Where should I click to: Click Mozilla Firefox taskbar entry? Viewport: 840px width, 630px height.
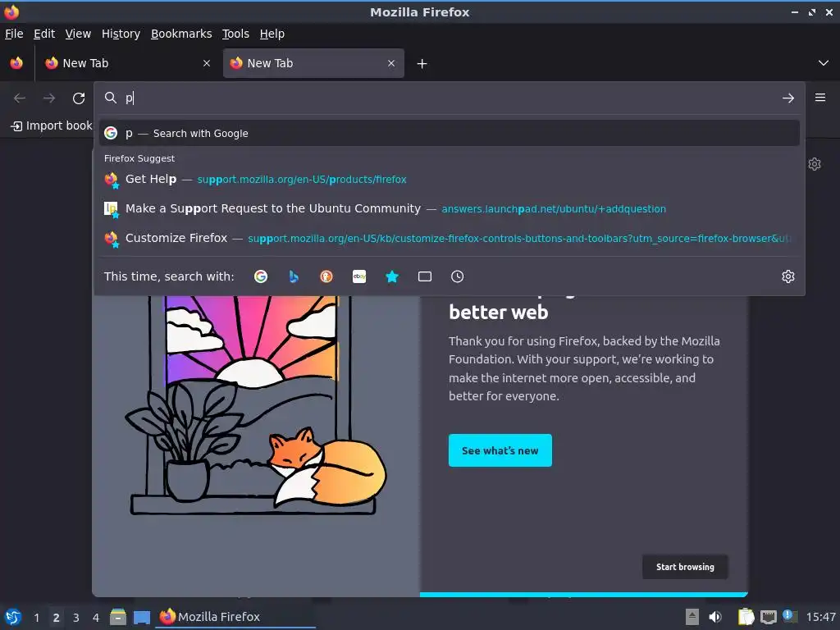pos(235,617)
